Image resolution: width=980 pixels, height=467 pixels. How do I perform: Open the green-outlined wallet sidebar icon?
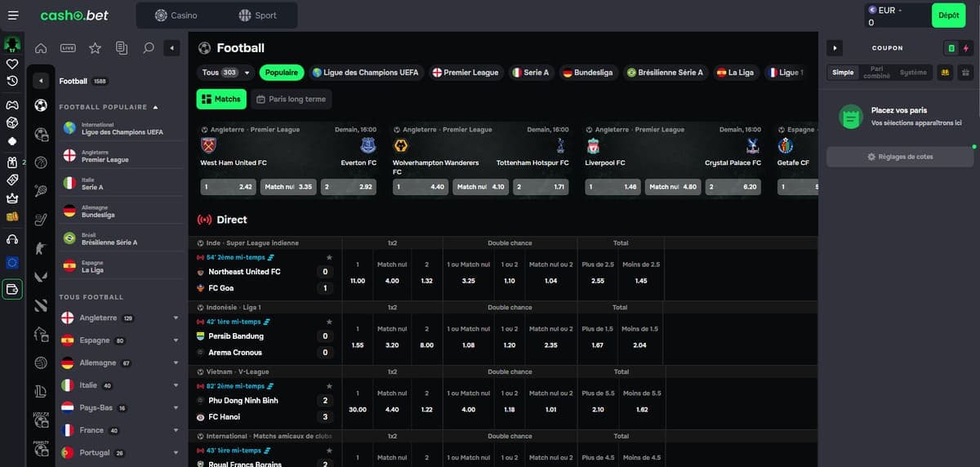(12, 289)
